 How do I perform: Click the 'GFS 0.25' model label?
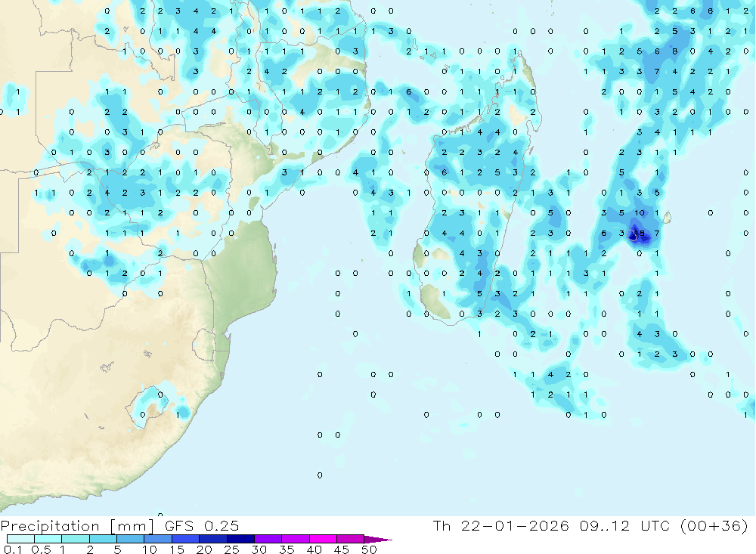[202, 526]
